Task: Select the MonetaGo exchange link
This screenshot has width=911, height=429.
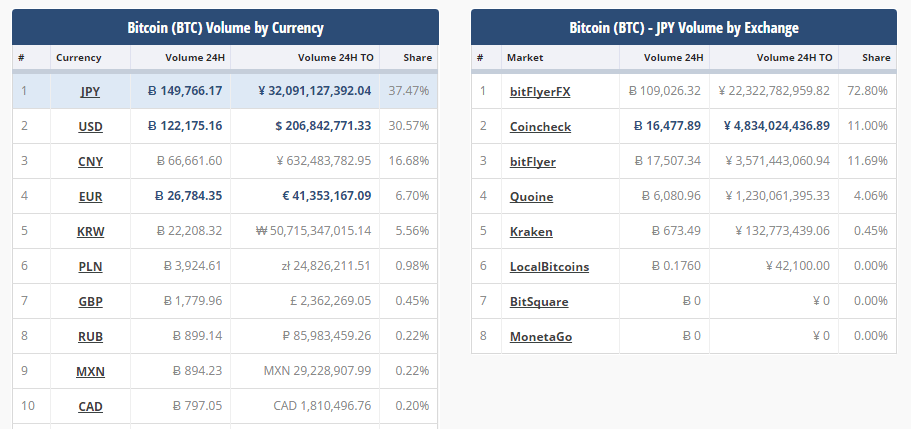Action: [540, 337]
